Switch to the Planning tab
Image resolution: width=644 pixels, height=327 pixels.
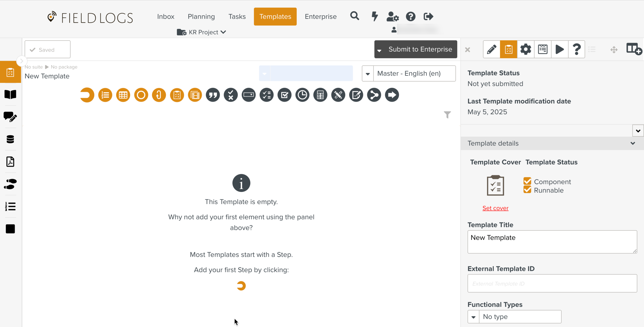click(201, 16)
